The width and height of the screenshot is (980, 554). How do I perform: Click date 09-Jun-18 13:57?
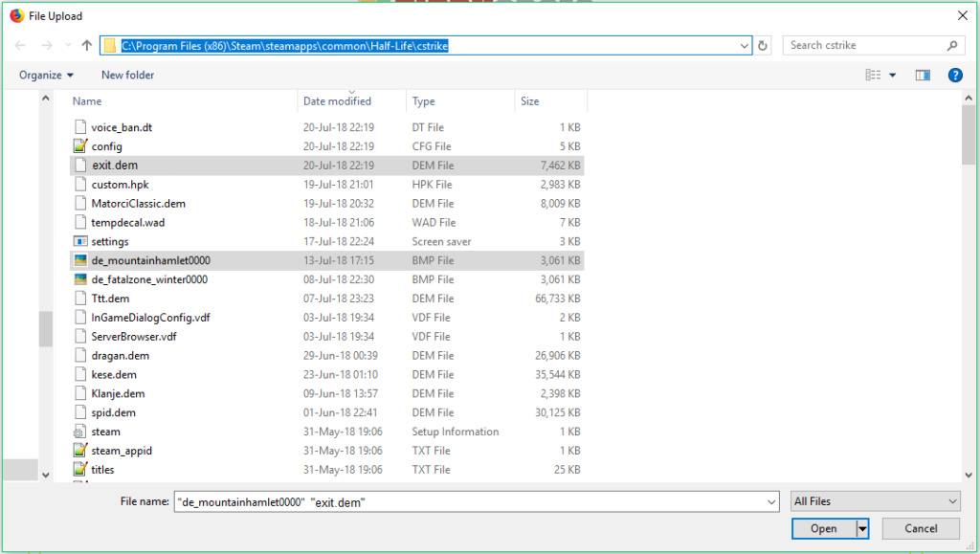point(339,393)
